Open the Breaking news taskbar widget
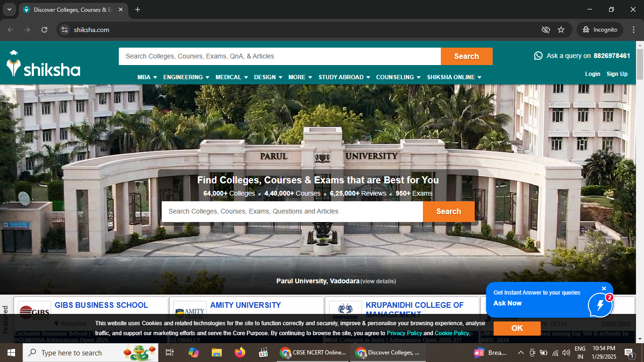The image size is (644, 362). click(491, 353)
